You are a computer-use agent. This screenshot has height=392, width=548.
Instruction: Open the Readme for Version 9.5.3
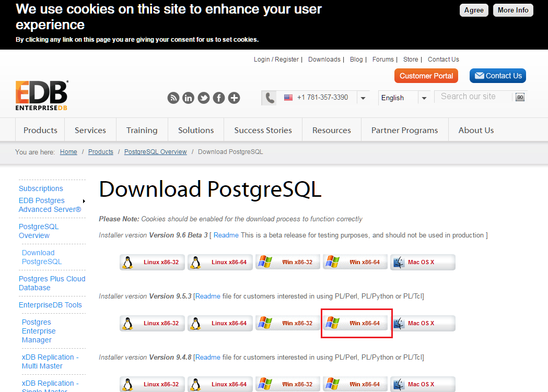pyautogui.click(x=208, y=296)
